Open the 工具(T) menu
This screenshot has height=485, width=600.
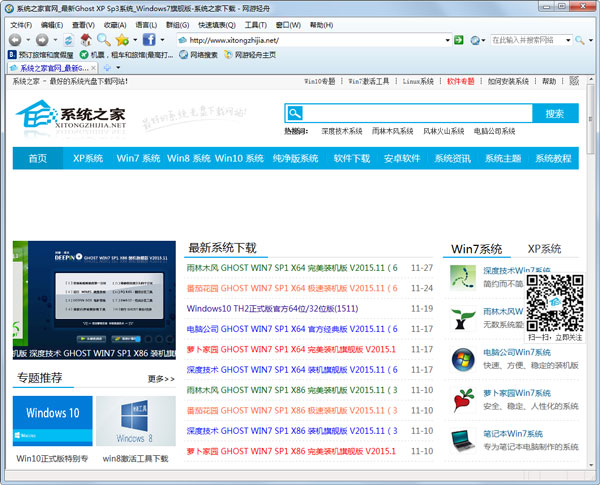click(256, 25)
